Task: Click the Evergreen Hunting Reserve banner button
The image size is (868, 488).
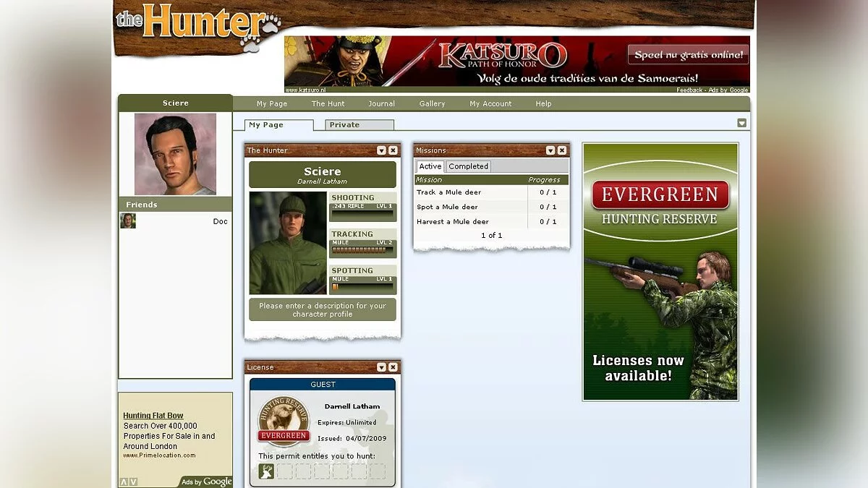Action: click(x=660, y=195)
